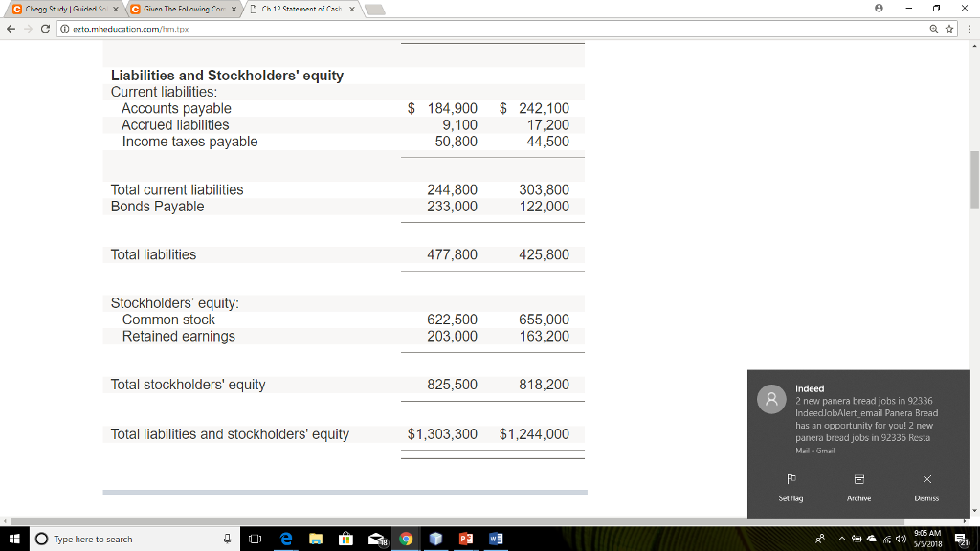Toggle the speaker volume tray icon
Viewport: 980px width, 551px height.
[x=901, y=539]
